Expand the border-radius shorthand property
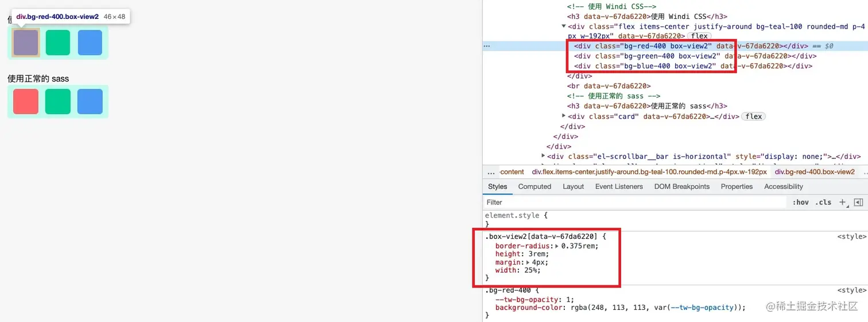This screenshot has height=322, width=868. (557, 246)
